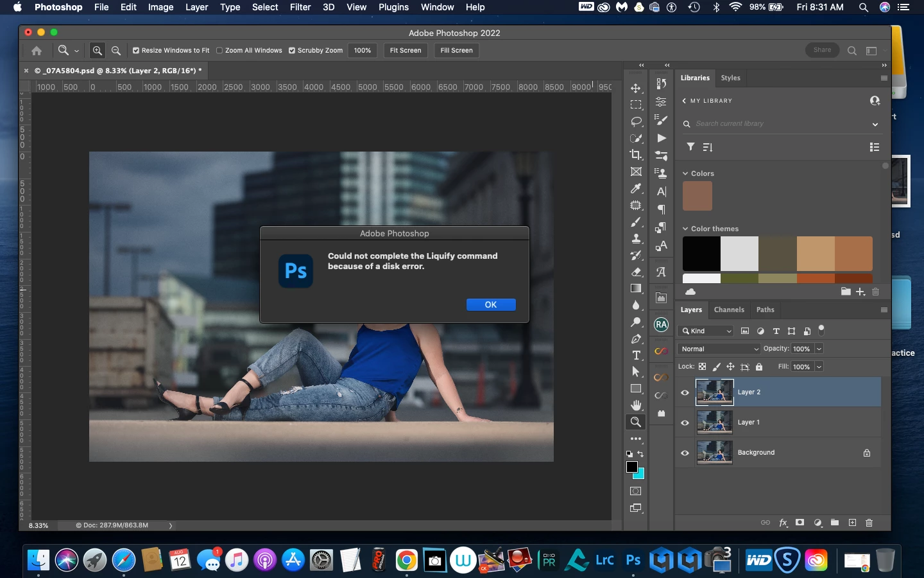Select the Eyedropper tool
Image resolution: width=924 pixels, height=578 pixels.
[x=635, y=188]
